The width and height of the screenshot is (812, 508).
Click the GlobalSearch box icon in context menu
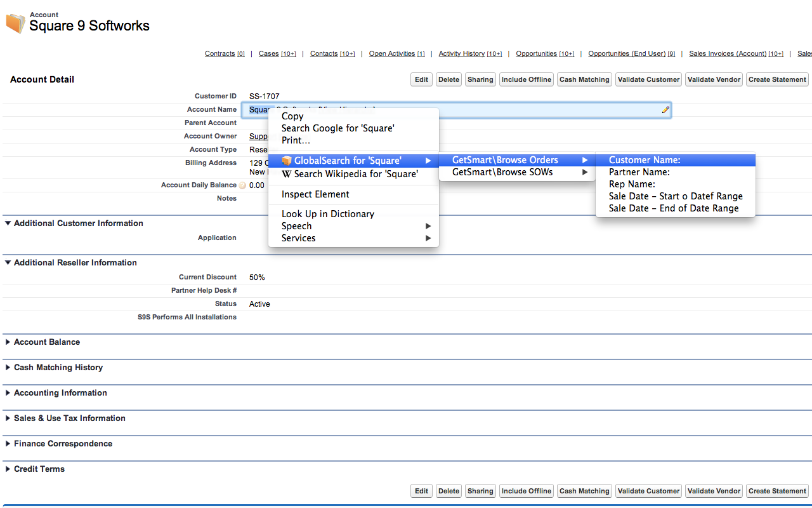287,161
